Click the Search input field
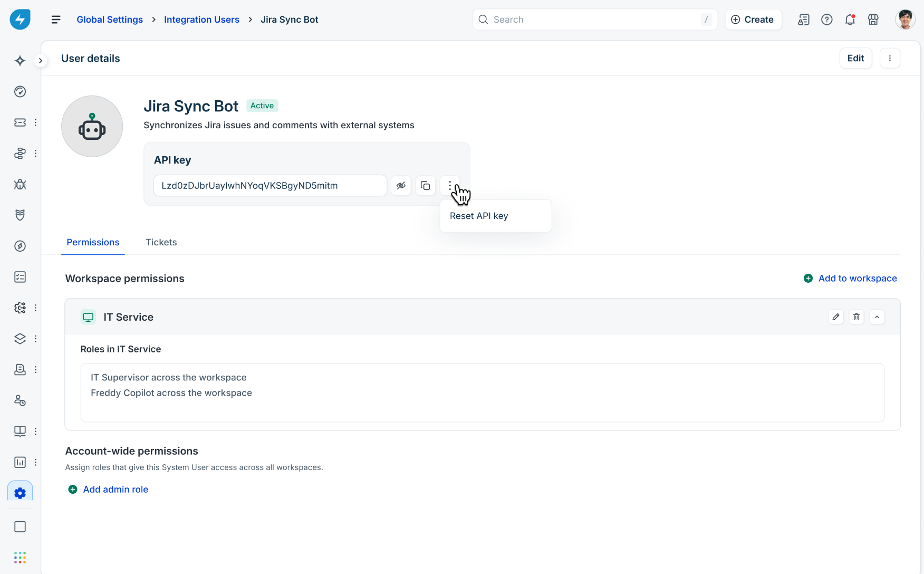This screenshot has height=574, width=924. click(x=595, y=20)
